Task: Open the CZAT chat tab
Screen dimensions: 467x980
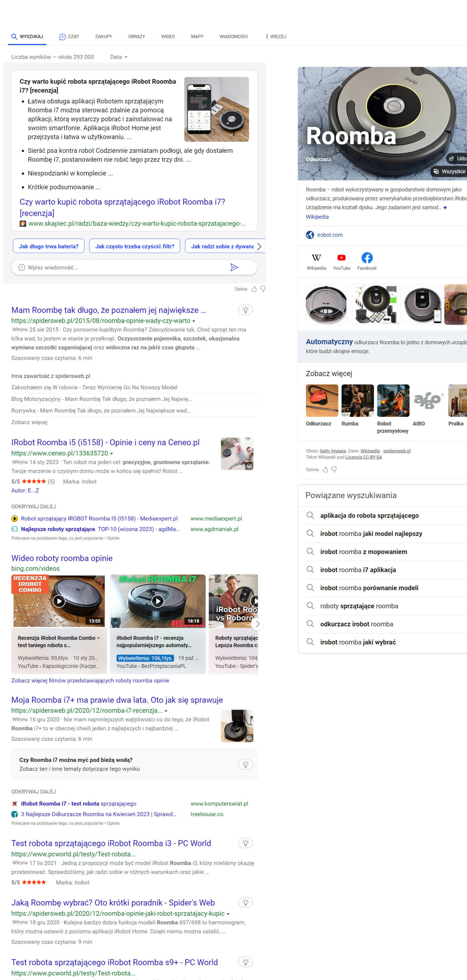Action: (69, 37)
